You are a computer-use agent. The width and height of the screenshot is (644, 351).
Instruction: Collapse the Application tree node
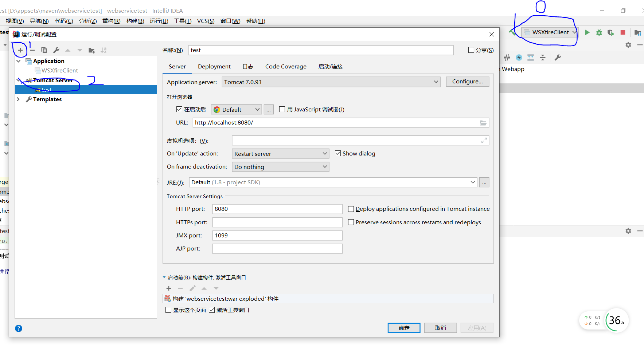click(x=19, y=61)
